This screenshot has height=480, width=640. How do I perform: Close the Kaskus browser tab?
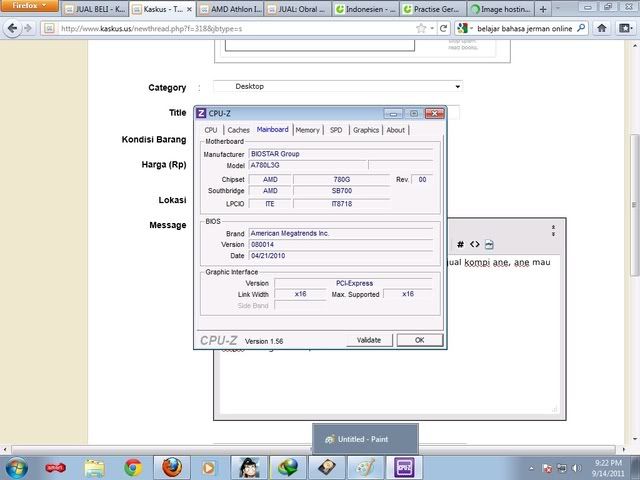point(189,9)
